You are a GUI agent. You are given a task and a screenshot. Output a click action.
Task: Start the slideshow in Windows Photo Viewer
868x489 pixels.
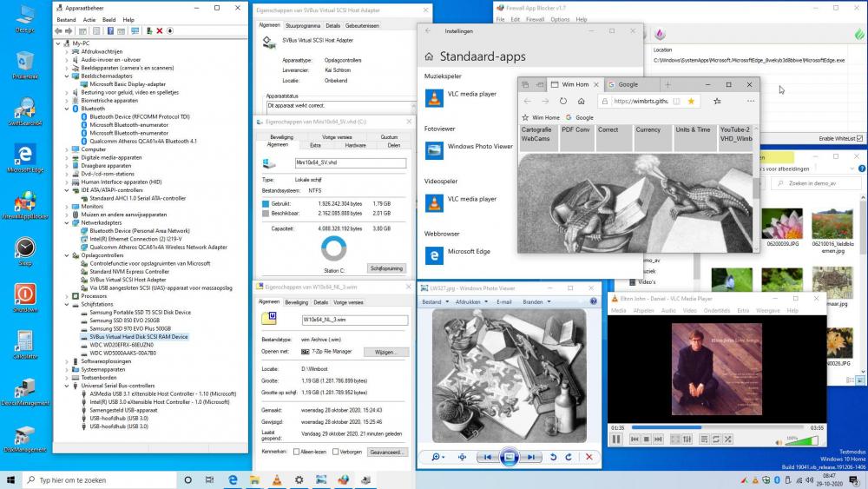tap(510, 457)
